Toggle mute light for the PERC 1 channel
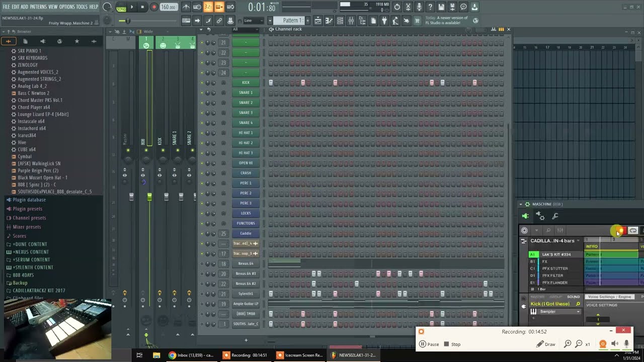Screen dimensions: 644x362 (202, 183)
